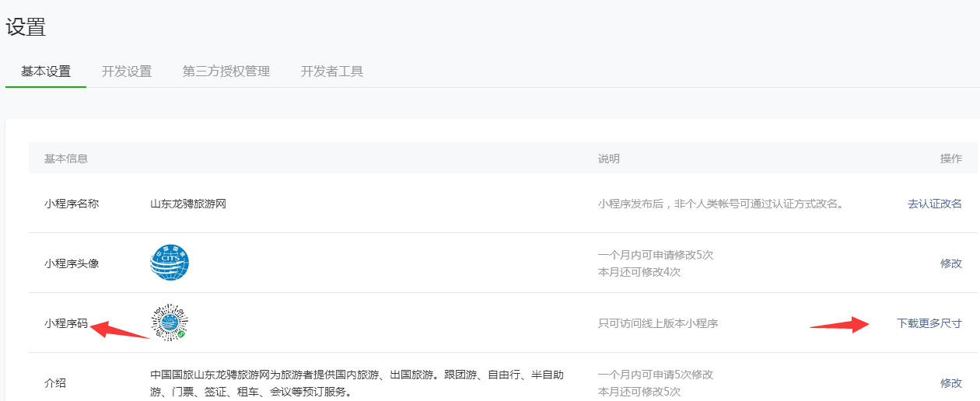The image size is (980, 401).
Task: Switch to the 基本设置 tab
Action: (46, 71)
